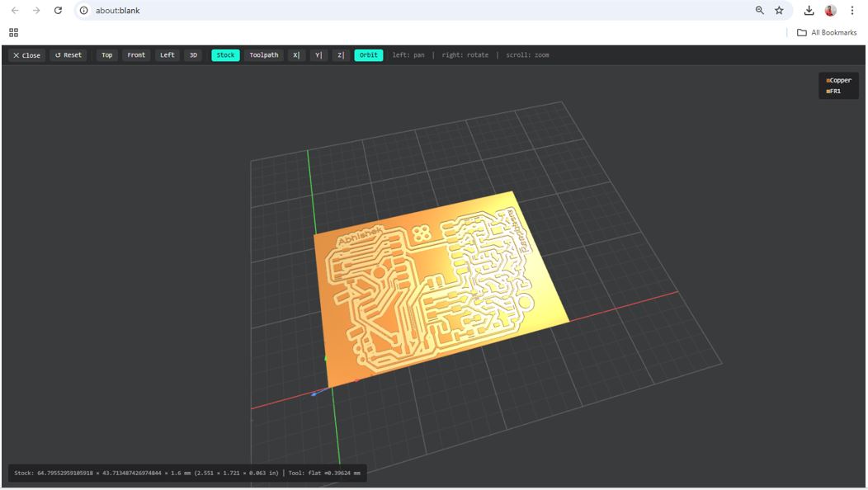Click 'right: rotate' hint text
868x490 pixels.
(x=465, y=55)
